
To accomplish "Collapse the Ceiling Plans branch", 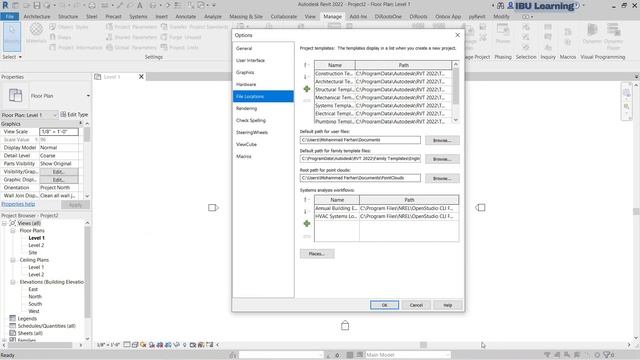I will tap(13, 260).
